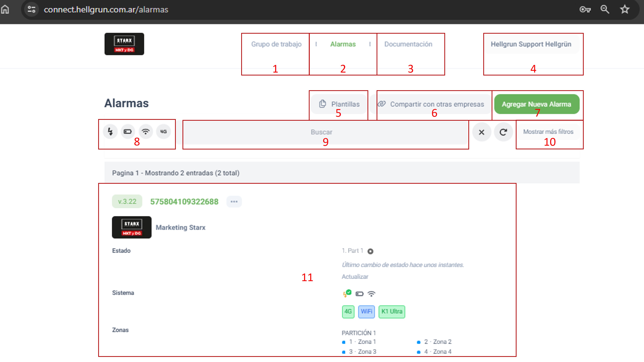Open three-dot menu right of Alarmas tab
This screenshot has height=362, width=644.
click(370, 44)
